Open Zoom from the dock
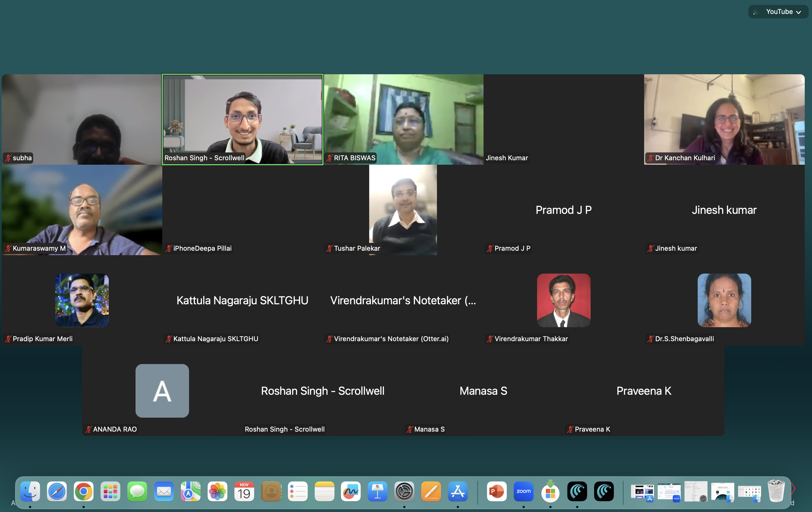The width and height of the screenshot is (812, 512). [523, 491]
